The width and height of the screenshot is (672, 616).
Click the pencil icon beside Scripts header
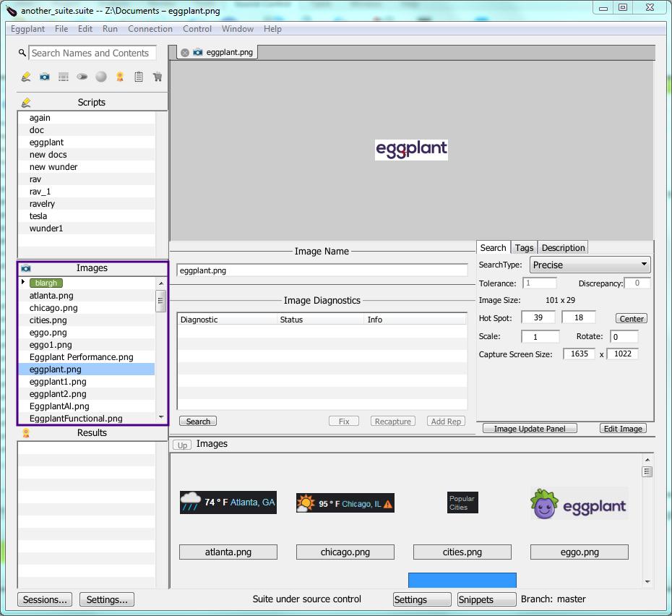tap(26, 103)
